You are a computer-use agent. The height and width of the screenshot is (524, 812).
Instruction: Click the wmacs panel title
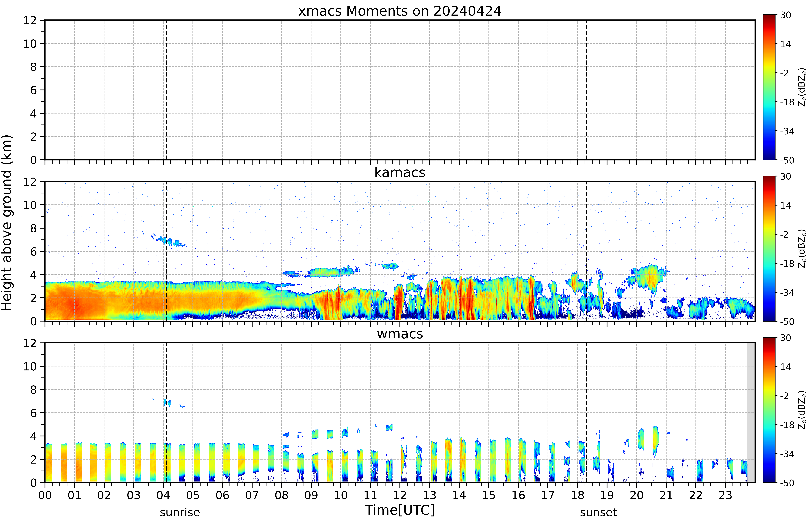400,334
